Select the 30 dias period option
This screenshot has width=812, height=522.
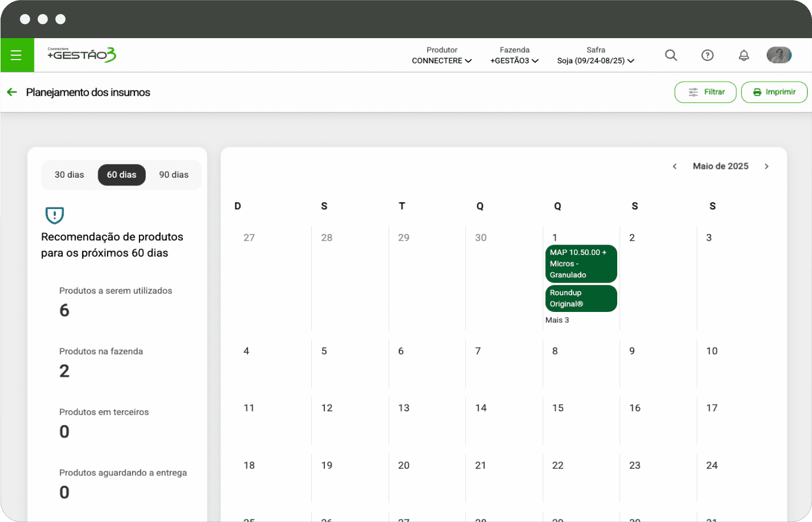[x=69, y=175]
